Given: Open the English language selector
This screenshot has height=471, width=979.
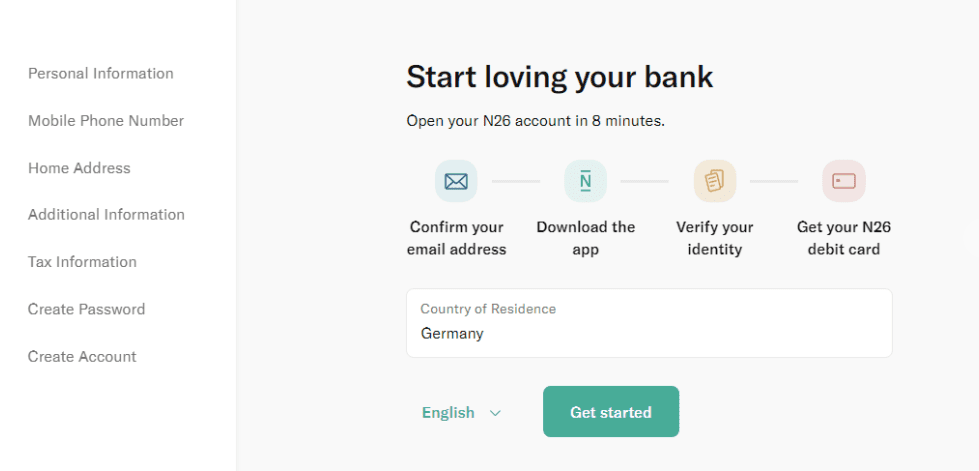Looking at the screenshot, I should 461,413.
